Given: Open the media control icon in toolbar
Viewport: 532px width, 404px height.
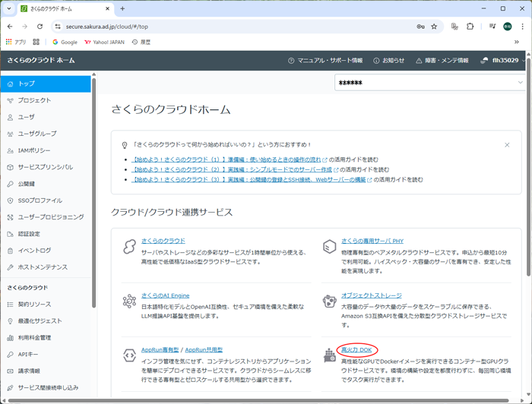Looking at the screenshot, I should (x=492, y=27).
